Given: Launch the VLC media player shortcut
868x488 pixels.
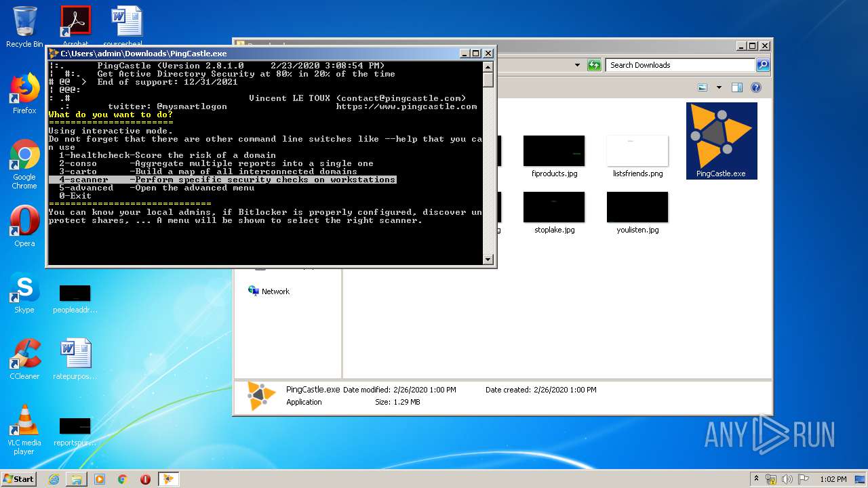Looking at the screenshot, I should click(24, 430).
